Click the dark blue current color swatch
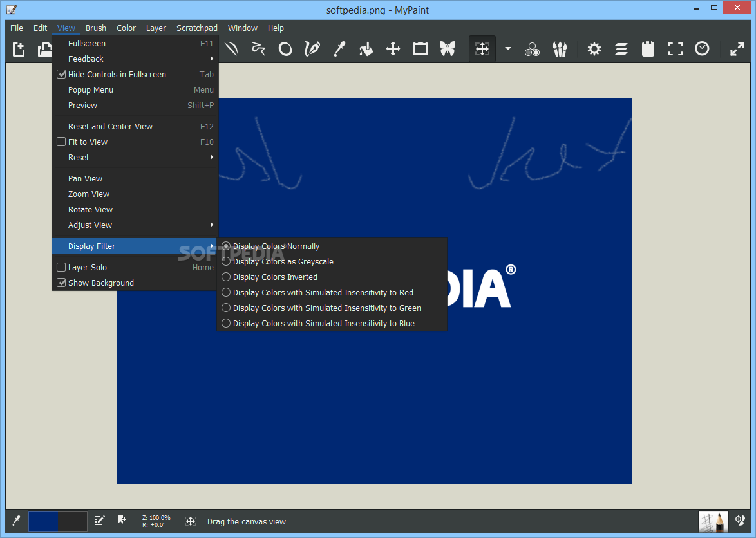This screenshot has height=538, width=756. pos(43,521)
